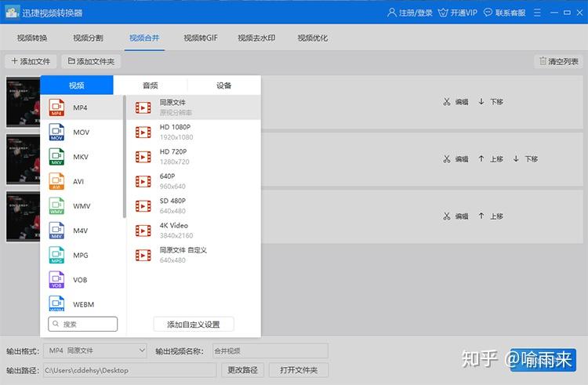Switch to the 音频 tab
The height and width of the screenshot is (385, 588).
[151, 85]
